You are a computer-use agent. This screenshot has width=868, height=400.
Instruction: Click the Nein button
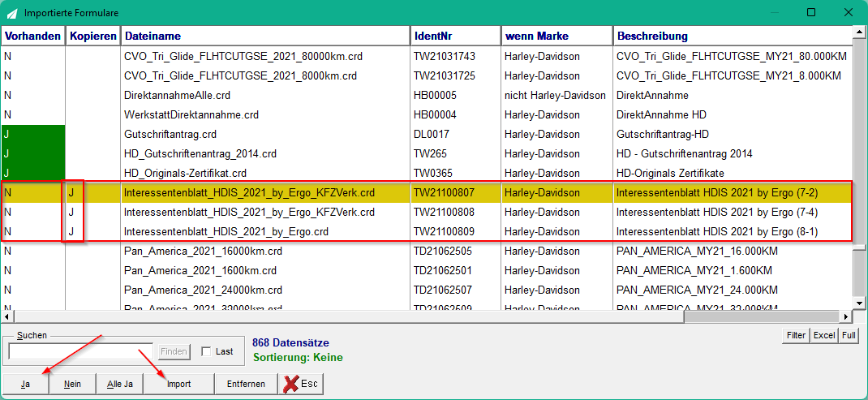(x=72, y=384)
